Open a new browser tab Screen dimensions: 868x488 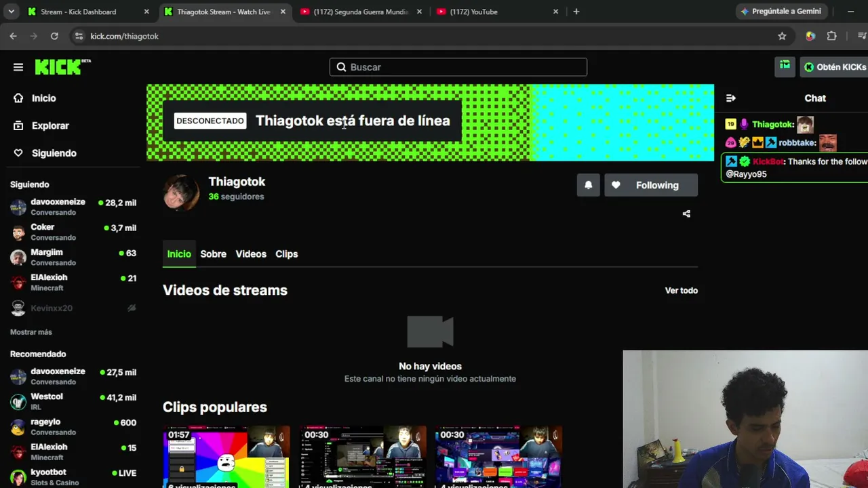(x=576, y=12)
